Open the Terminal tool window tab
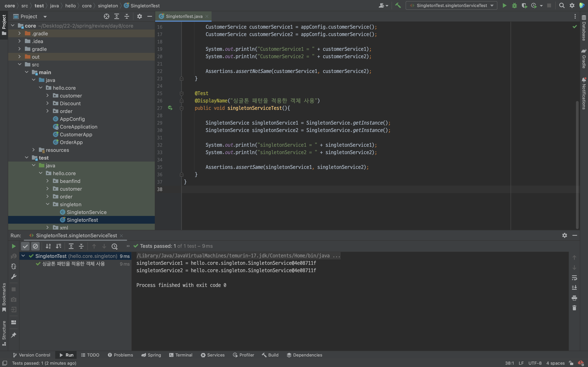 click(x=181, y=355)
